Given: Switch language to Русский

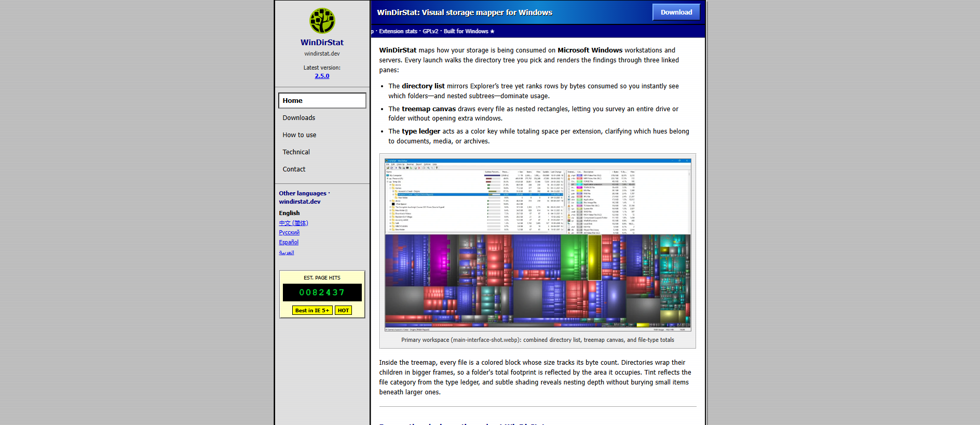Looking at the screenshot, I should (x=289, y=233).
